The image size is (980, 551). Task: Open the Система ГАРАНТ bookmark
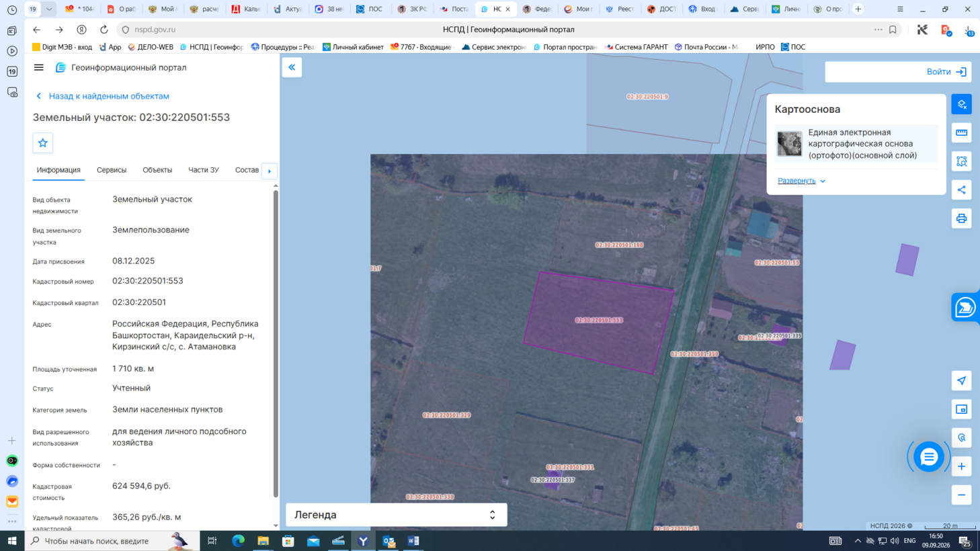pyautogui.click(x=636, y=47)
